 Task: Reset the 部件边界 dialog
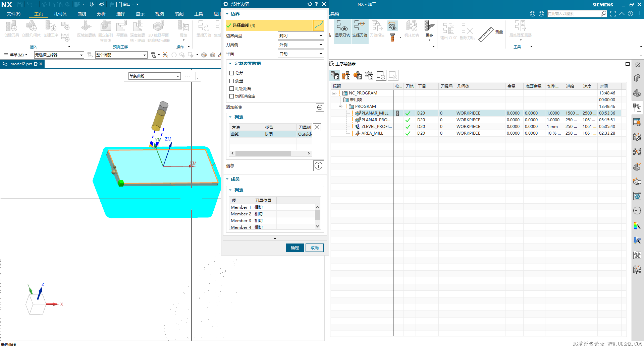(310, 4)
